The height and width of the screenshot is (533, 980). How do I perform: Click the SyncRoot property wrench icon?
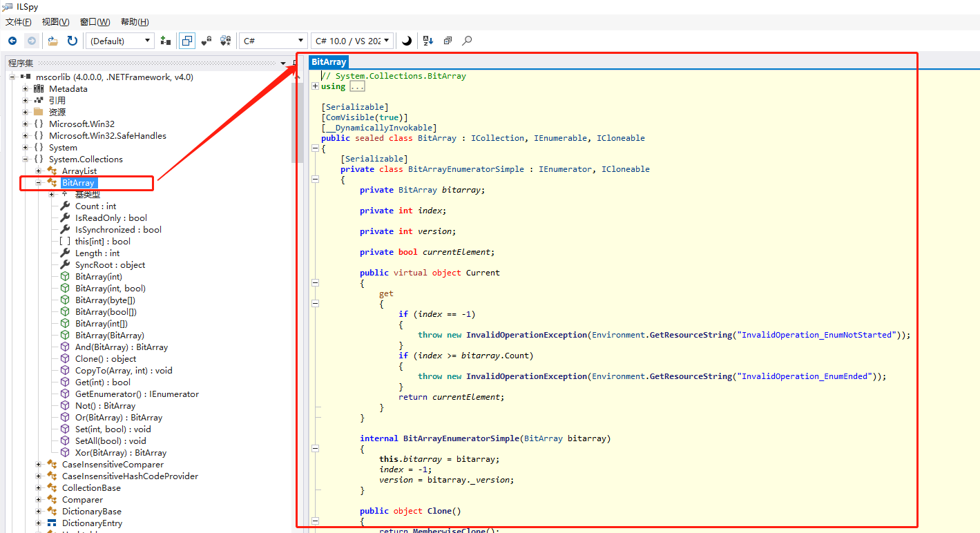(x=65, y=264)
